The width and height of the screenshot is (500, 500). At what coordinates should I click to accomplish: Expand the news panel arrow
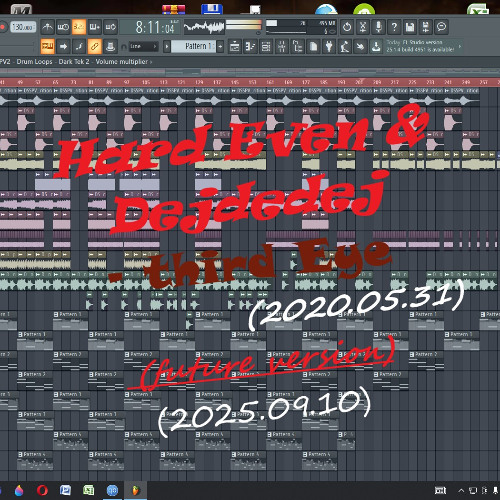460,46
